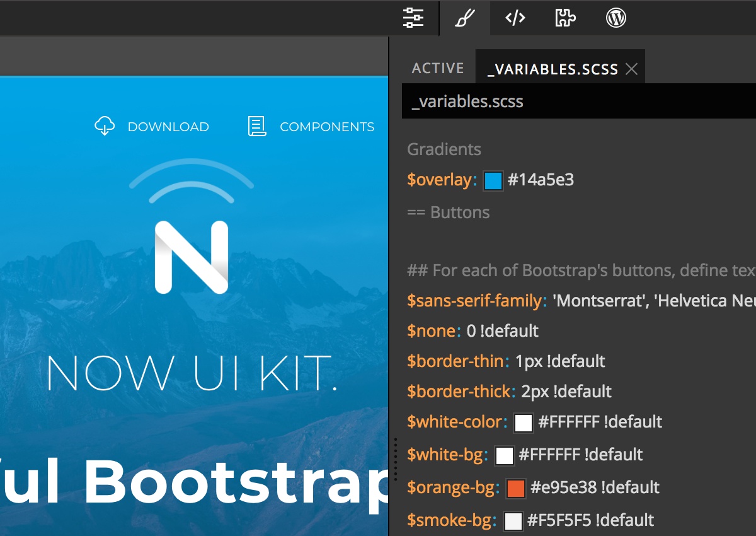Click the $white-color variable name
This screenshot has height=536, width=756.
click(454, 422)
